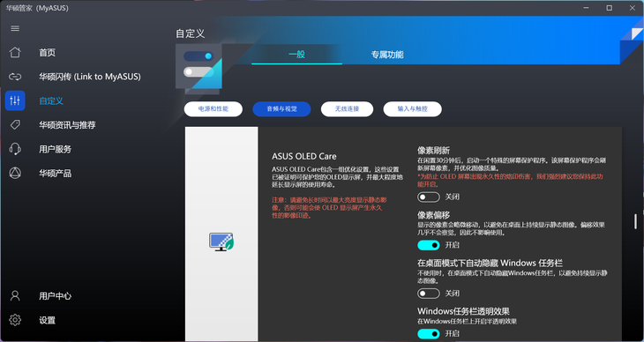This screenshot has height=342, width=644.
Task: Click the 用户服务 headset icon
Action: pos(15,149)
